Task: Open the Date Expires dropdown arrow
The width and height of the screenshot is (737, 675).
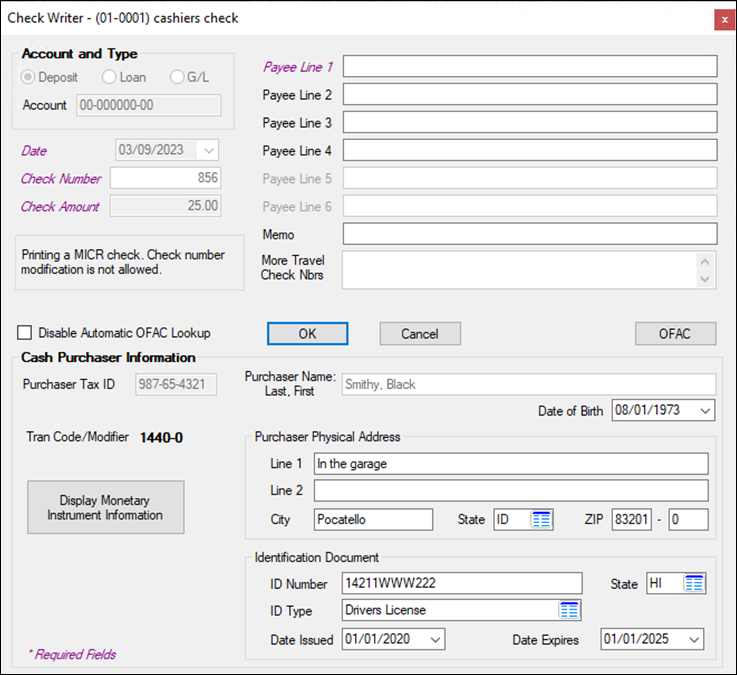Action: tap(694, 639)
